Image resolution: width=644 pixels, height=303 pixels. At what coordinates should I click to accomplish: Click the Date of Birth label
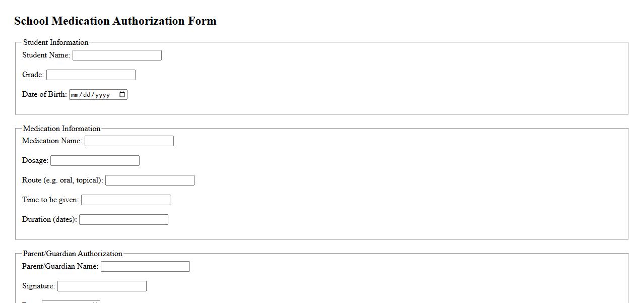pos(44,94)
